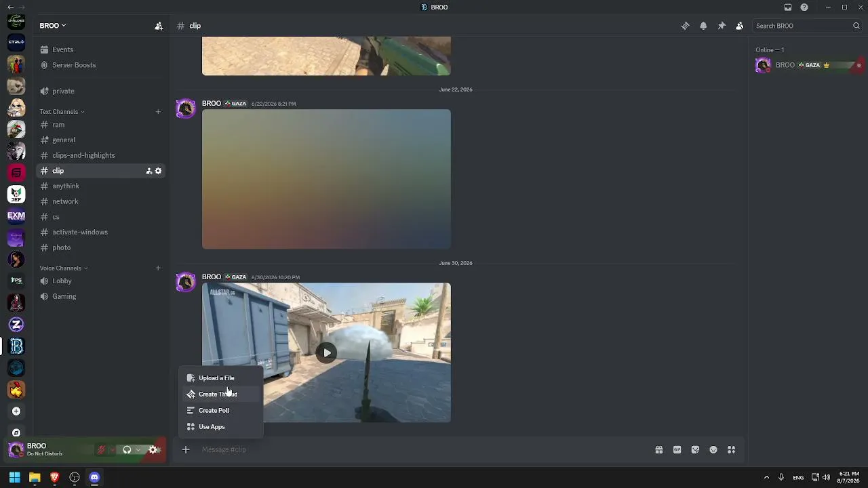The height and width of the screenshot is (488, 868).
Task: Switch to the FPS server
Action: 16,281
